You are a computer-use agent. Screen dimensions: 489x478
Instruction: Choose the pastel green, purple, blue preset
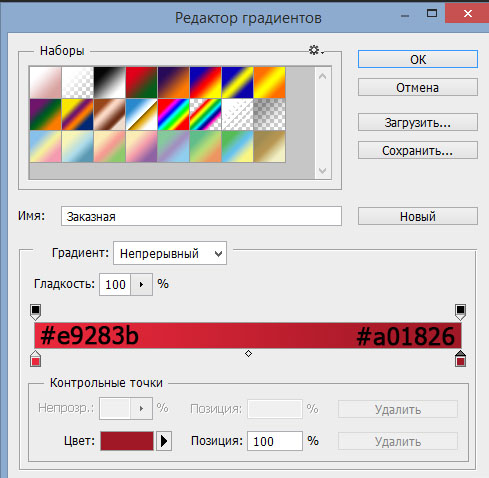(x=174, y=146)
